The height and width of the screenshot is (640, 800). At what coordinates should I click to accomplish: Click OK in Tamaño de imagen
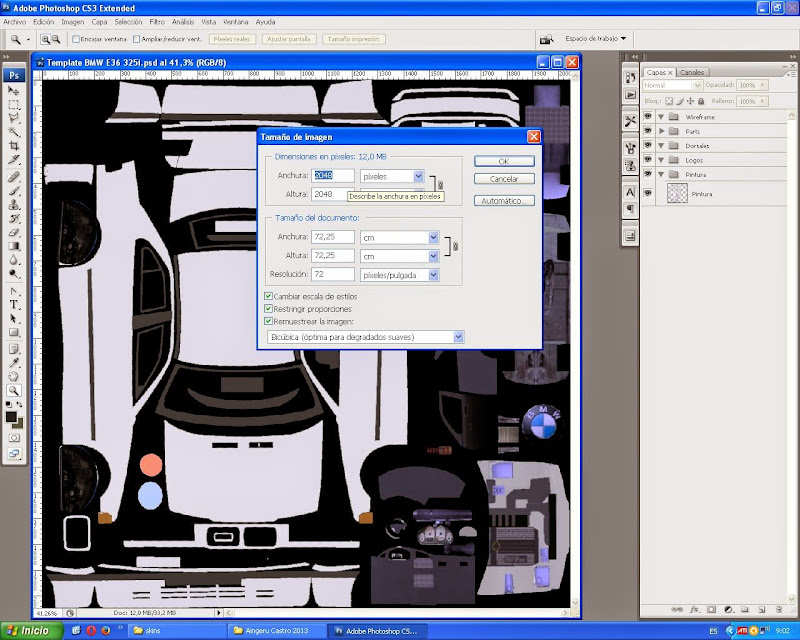(x=504, y=161)
